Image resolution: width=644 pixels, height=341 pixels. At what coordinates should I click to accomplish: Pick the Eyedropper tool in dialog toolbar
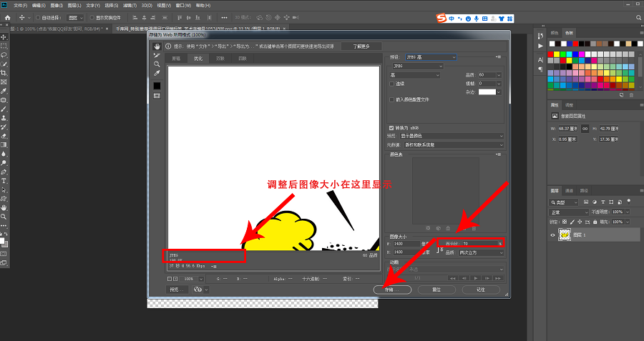157,73
